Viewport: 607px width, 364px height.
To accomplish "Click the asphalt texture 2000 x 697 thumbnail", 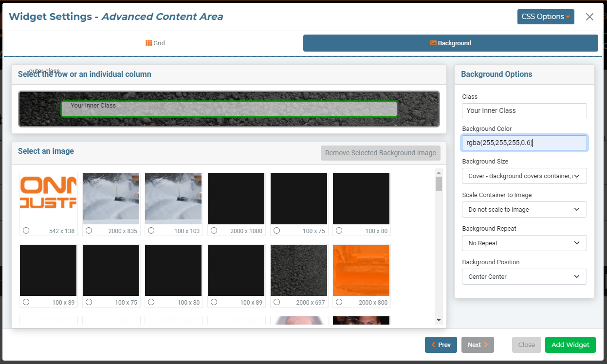I will (x=299, y=270).
